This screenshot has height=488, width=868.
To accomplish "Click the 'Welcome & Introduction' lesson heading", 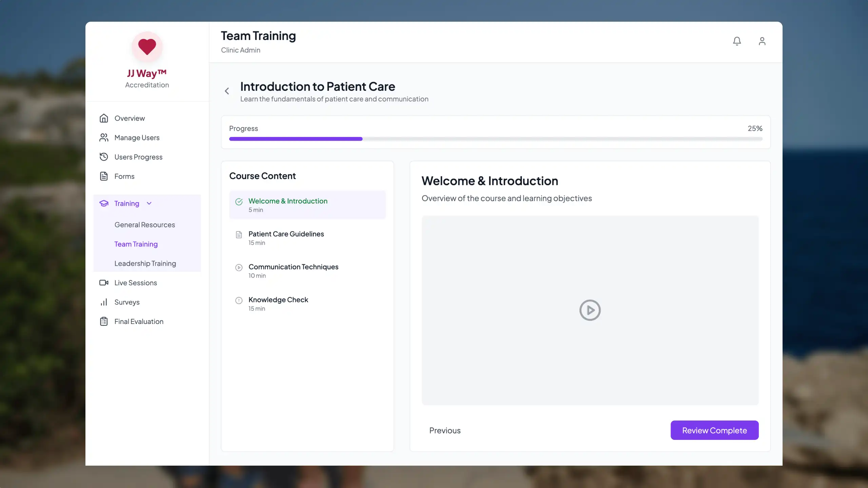I will coord(490,181).
